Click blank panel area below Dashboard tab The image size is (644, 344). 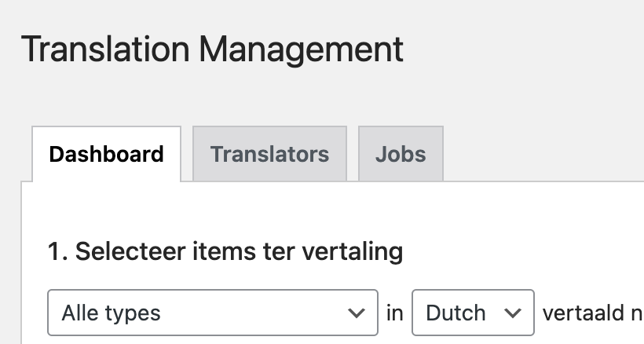(236, 208)
